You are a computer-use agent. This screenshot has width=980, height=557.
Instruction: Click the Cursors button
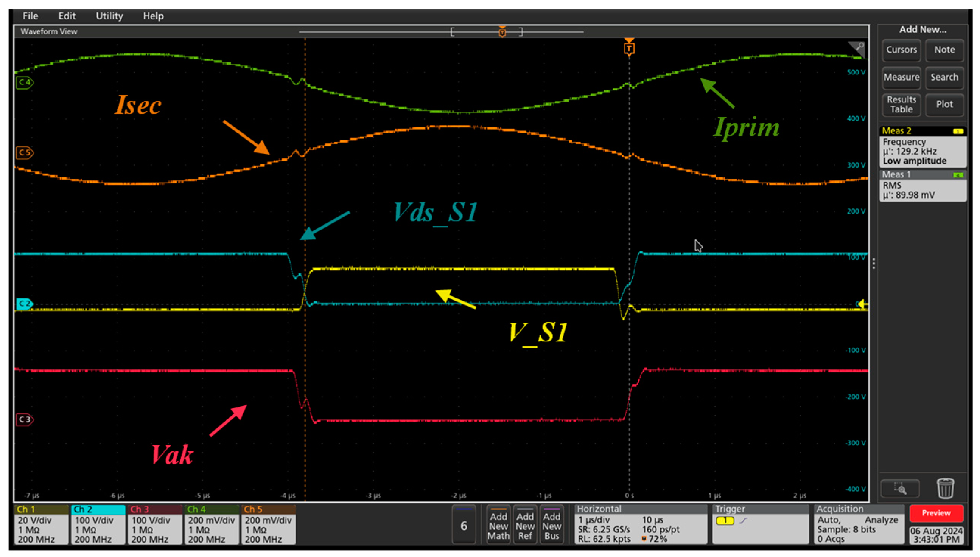coord(901,50)
